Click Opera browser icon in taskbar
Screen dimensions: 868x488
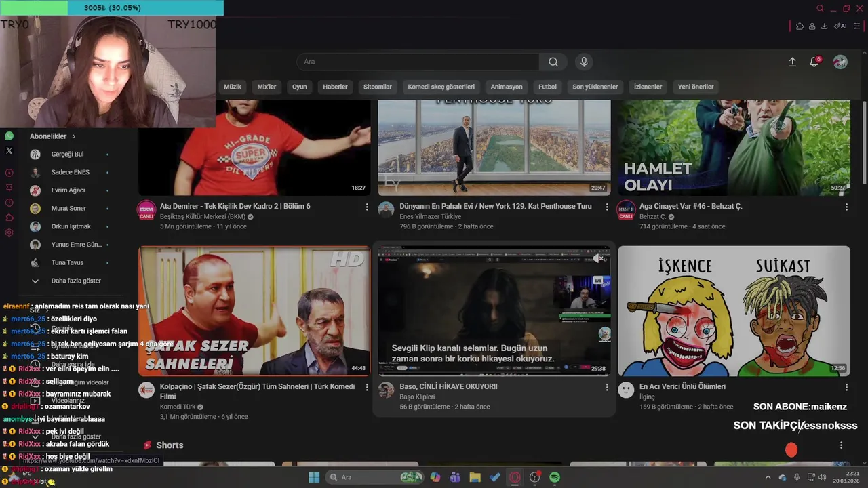coord(515,477)
